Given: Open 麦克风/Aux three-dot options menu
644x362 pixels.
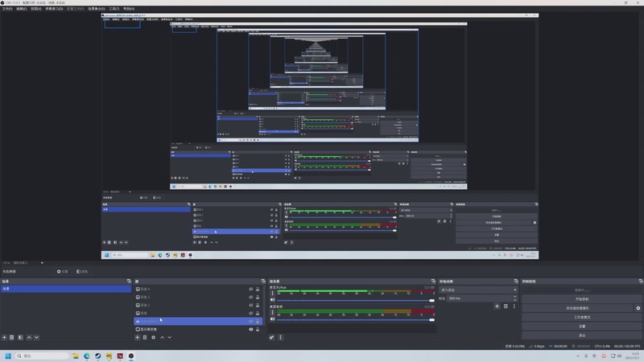Looking at the screenshot, I should [272, 293].
